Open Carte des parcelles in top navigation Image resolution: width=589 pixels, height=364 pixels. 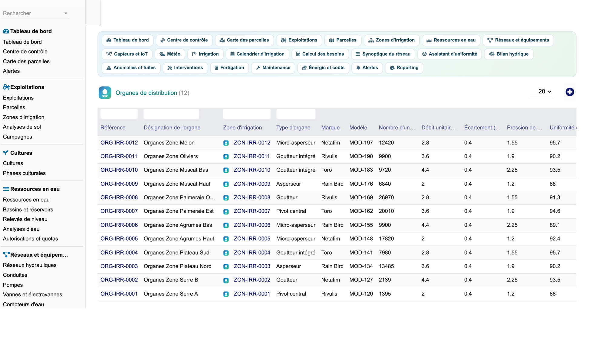pos(244,40)
